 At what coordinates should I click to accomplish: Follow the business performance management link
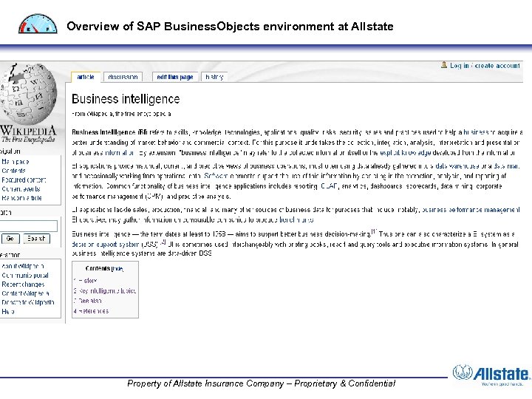471,210
